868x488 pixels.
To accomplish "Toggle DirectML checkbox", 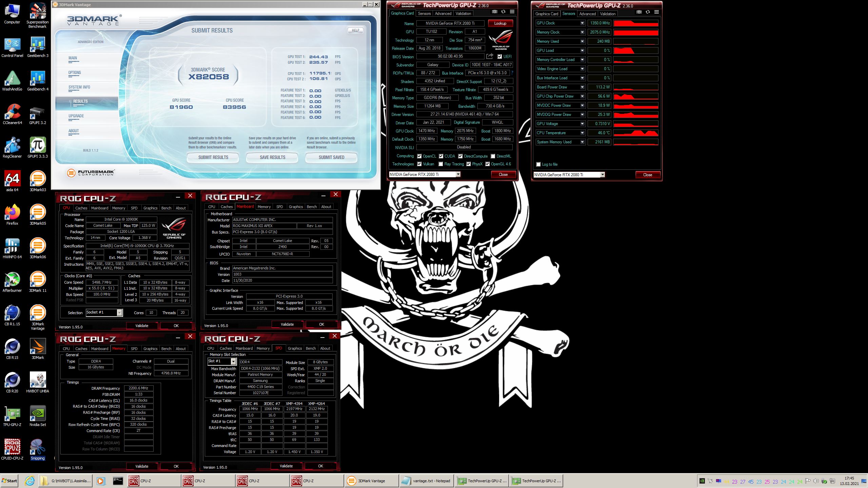I will [x=493, y=156].
